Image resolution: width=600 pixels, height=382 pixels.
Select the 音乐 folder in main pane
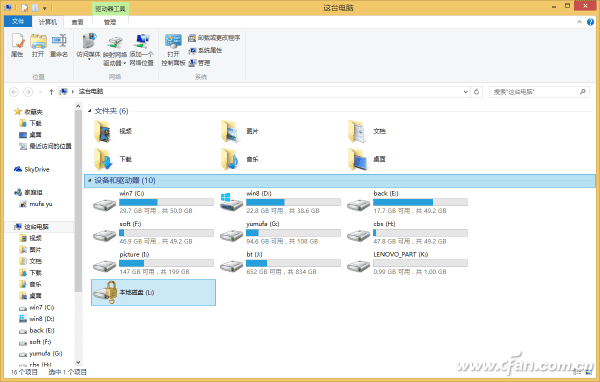tap(240, 159)
